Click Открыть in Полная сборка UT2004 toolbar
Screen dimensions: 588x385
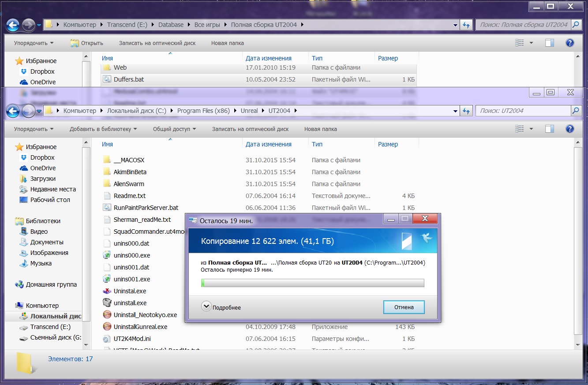[x=86, y=43]
